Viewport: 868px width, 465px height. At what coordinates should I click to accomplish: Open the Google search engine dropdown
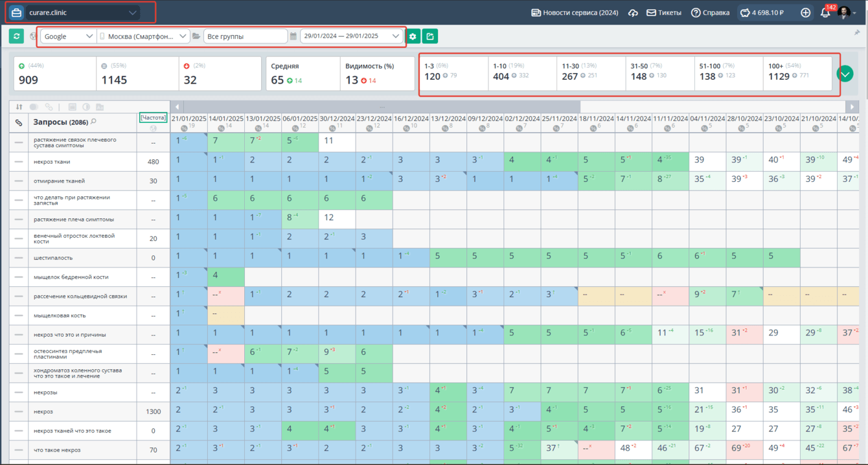pos(68,36)
